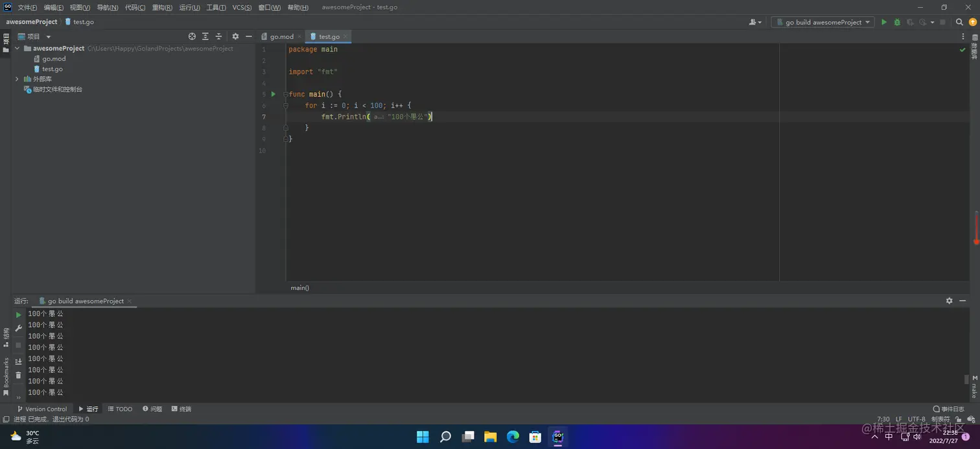The image size is (980, 449).
Task: Open the make side tool window
Action: pos(974,387)
